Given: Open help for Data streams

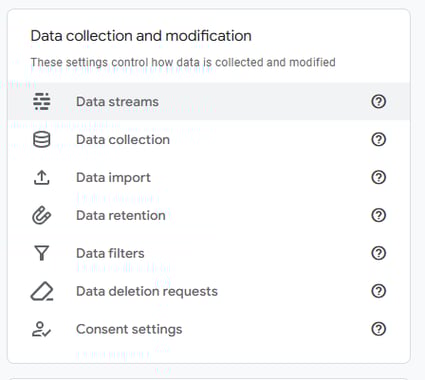Looking at the screenshot, I should point(378,101).
